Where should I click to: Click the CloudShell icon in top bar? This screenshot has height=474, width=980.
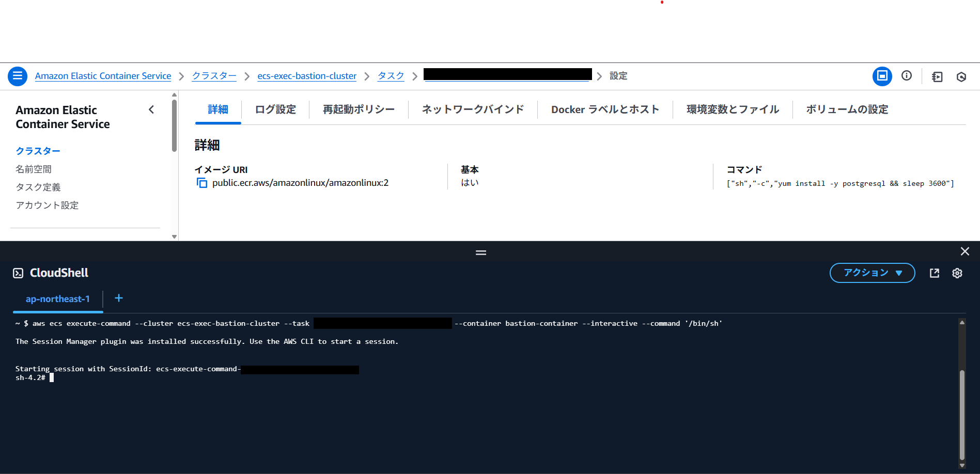882,76
